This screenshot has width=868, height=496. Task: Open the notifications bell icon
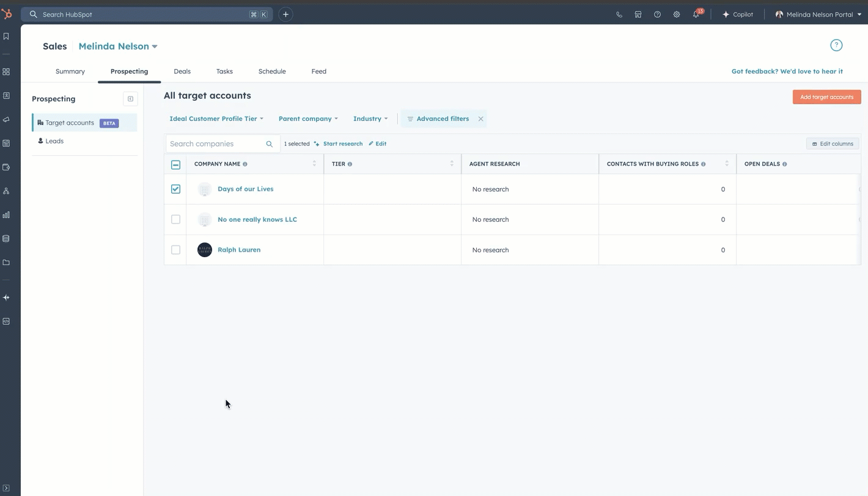[696, 15]
